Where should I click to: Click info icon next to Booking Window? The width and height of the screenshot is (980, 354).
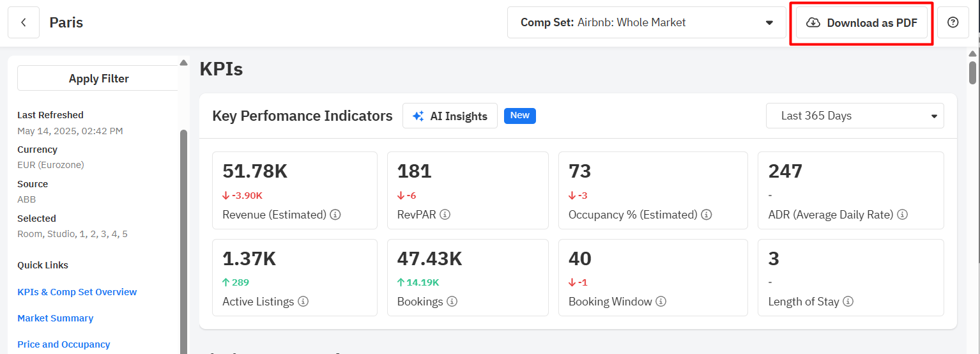pyautogui.click(x=661, y=302)
